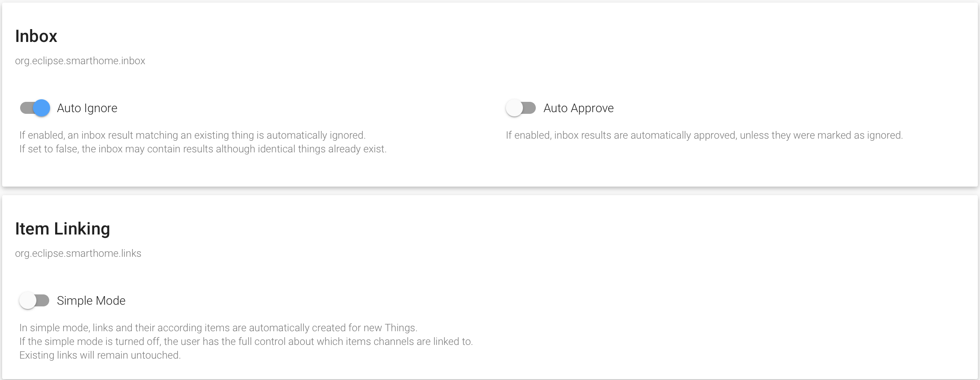Screen dimensions: 980x380
Task: Click the gray track beside Auto Approve knob
Action: tap(530, 108)
